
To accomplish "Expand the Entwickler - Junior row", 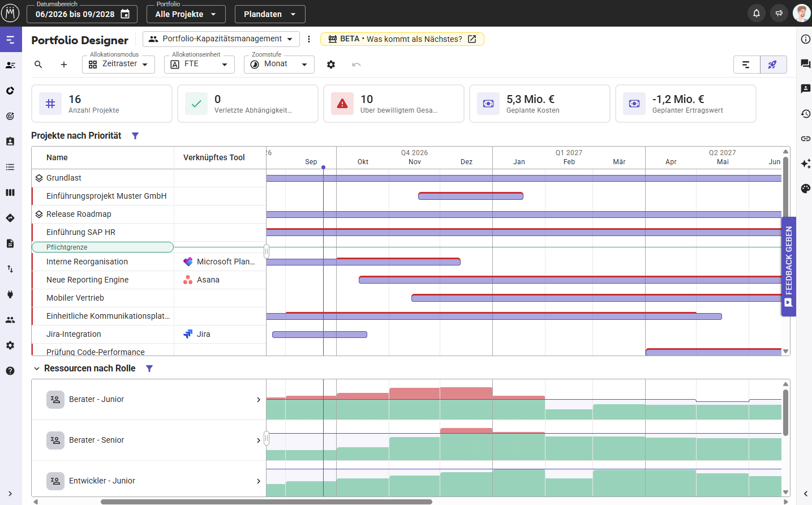I will coord(259,481).
